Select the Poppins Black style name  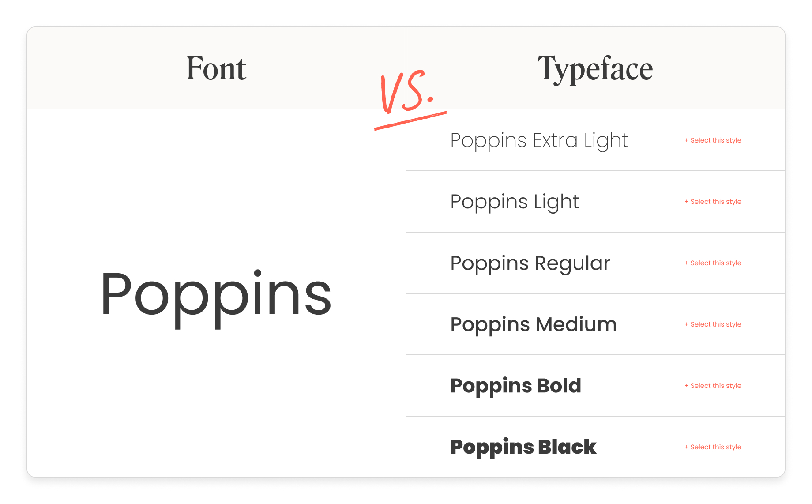(523, 447)
